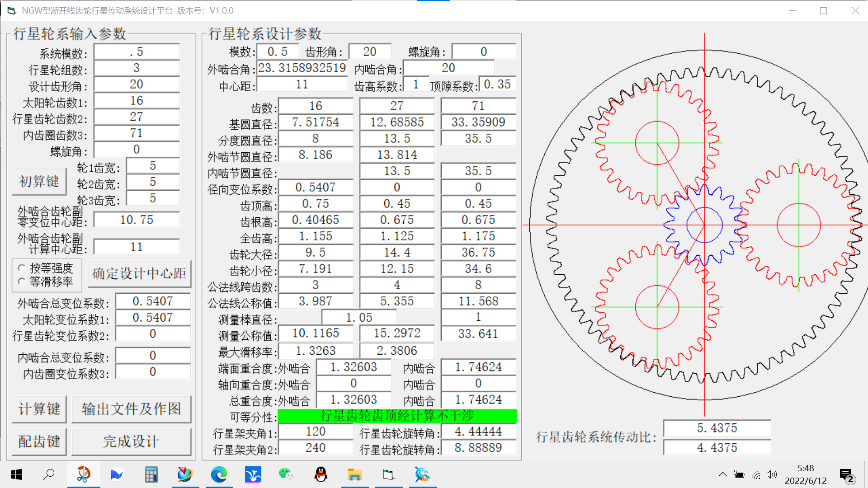
Task: Click the 初算键 button
Action: tap(39, 182)
